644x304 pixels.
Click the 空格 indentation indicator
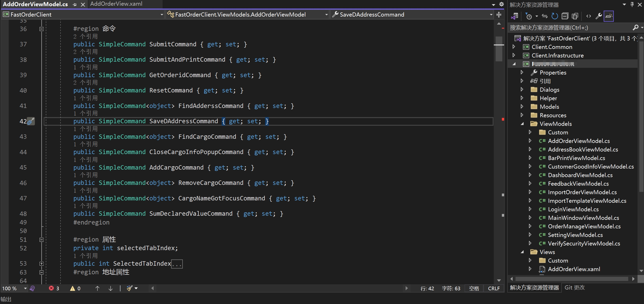(x=474, y=288)
